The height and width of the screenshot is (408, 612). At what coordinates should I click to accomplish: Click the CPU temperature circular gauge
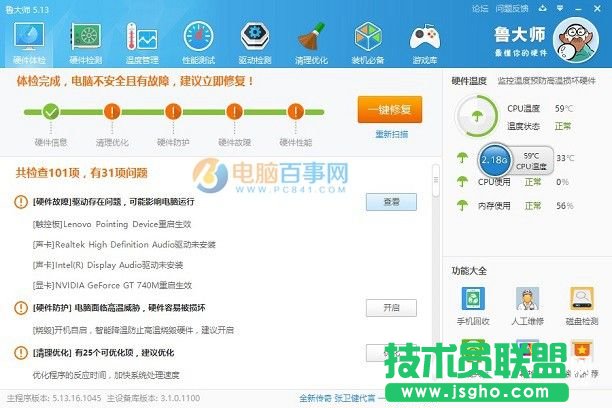(477, 116)
